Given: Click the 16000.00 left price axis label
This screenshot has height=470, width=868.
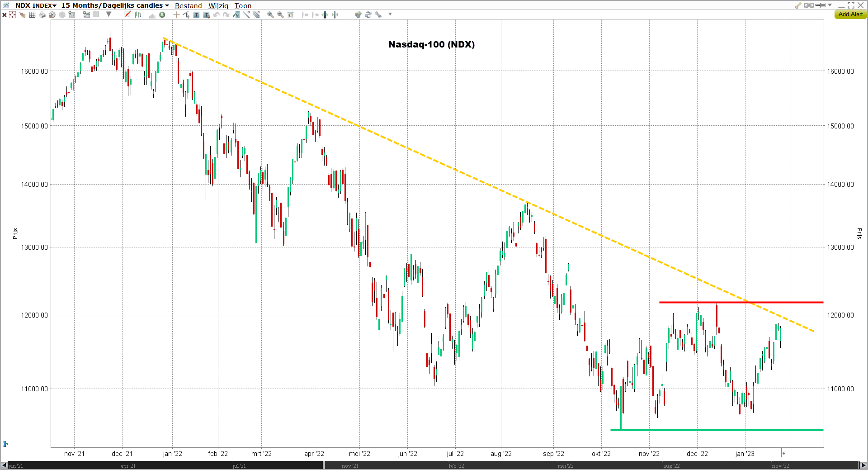Looking at the screenshot, I should pyautogui.click(x=34, y=71).
